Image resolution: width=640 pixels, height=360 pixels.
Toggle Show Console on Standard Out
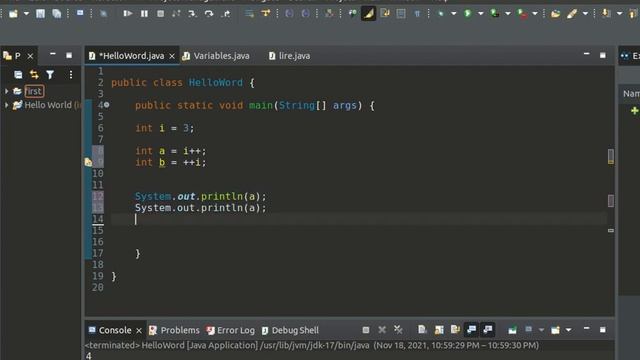pos(471,329)
